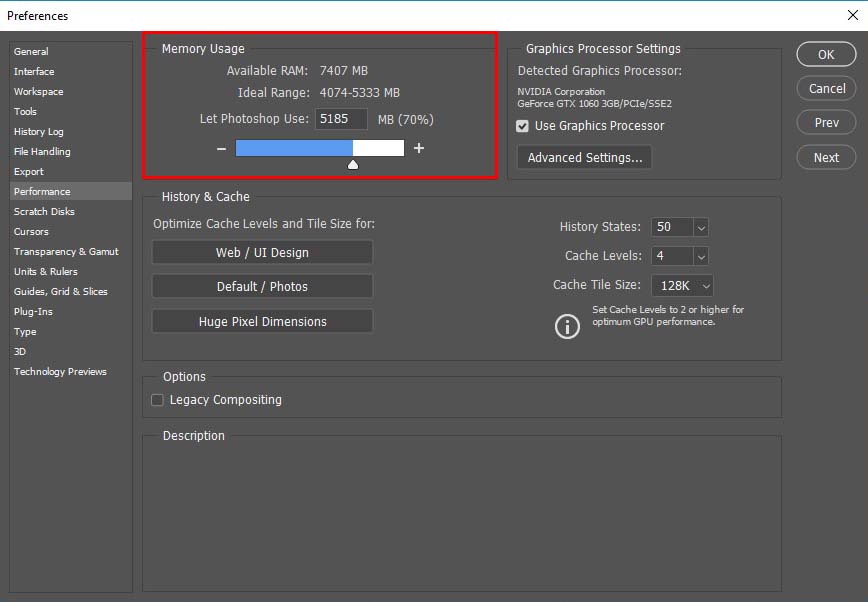The height and width of the screenshot is (602, 868).
Task: Click the info icon about GPU cache tips
Action: coord(567,326)
